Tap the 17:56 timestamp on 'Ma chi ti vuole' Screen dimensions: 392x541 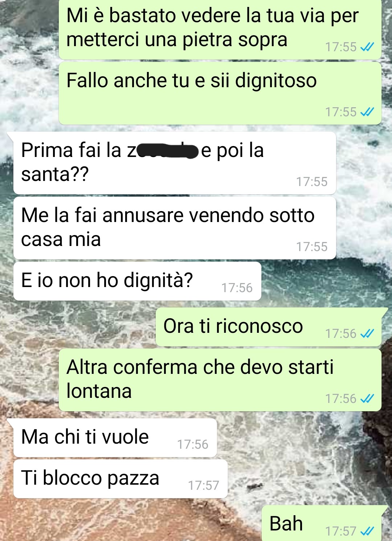[193, 444]
